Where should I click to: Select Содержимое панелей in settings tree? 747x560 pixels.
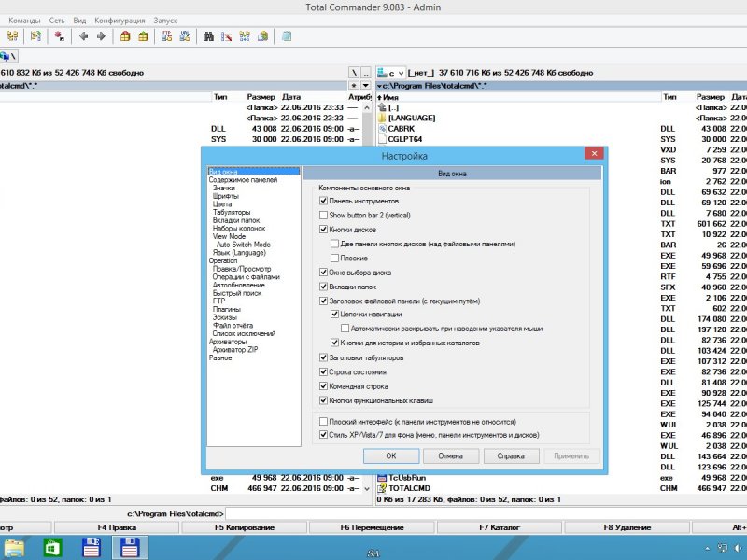pos(243,179)
